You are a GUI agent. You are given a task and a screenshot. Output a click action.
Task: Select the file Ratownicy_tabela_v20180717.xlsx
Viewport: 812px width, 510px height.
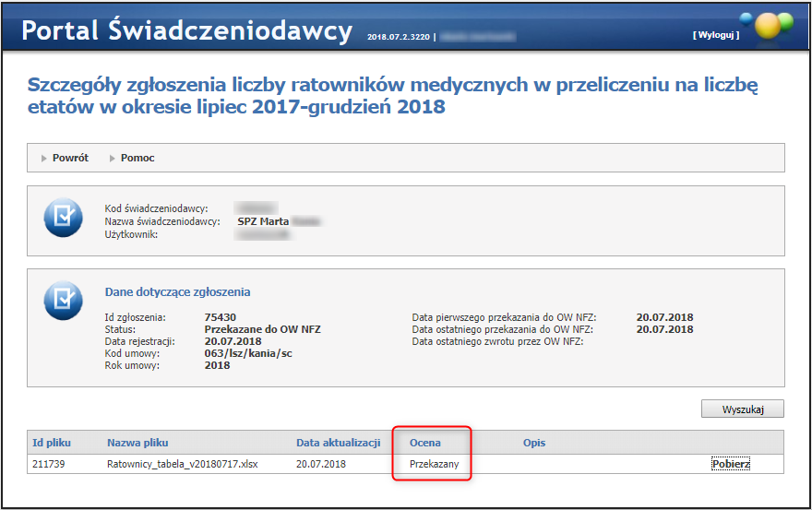click(x=183, y=464)
